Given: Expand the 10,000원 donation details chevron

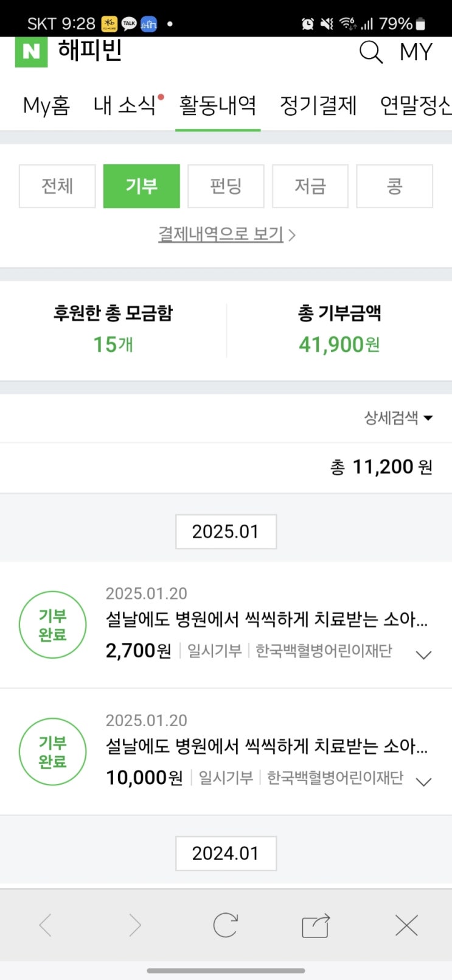Looking at the screenshot, I should coord(423,782).
